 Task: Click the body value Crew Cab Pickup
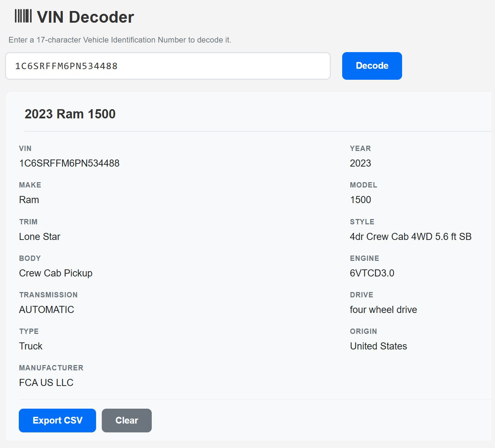[56, 273]
